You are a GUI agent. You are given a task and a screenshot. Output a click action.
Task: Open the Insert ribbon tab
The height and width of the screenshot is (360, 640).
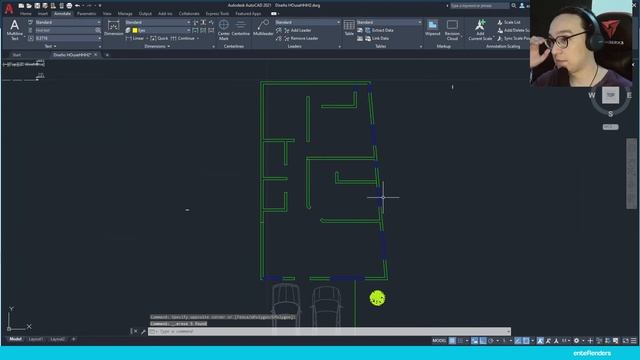pyautogui.click(x=42, y=13)
